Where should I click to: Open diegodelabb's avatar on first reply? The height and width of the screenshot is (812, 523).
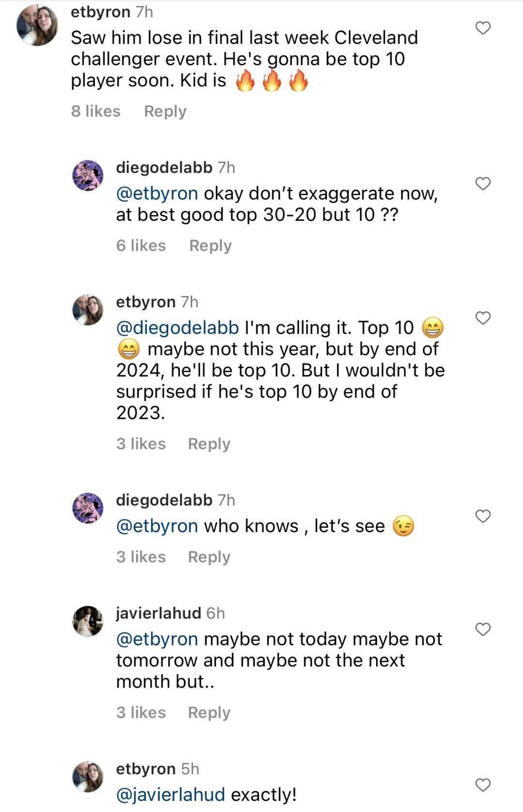tap(88, 174)
